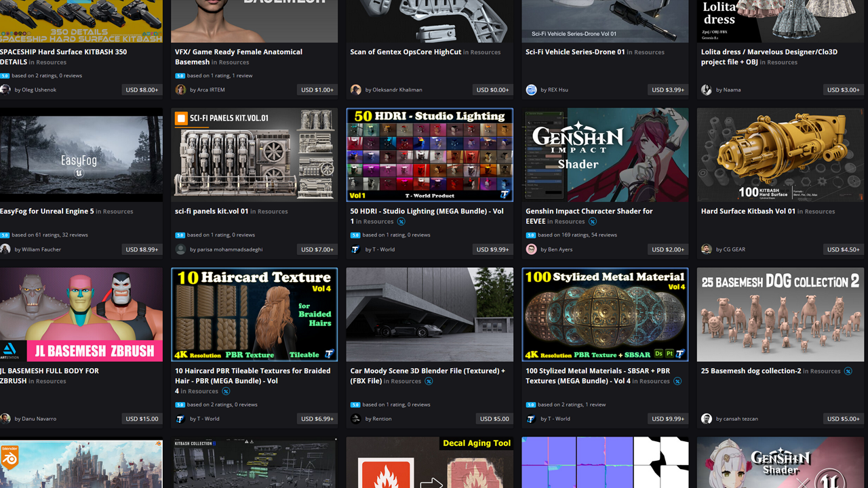Screen dimensions: 868x488
Task: Click Rention's profile avatar icon
Action: coord(356,419)
